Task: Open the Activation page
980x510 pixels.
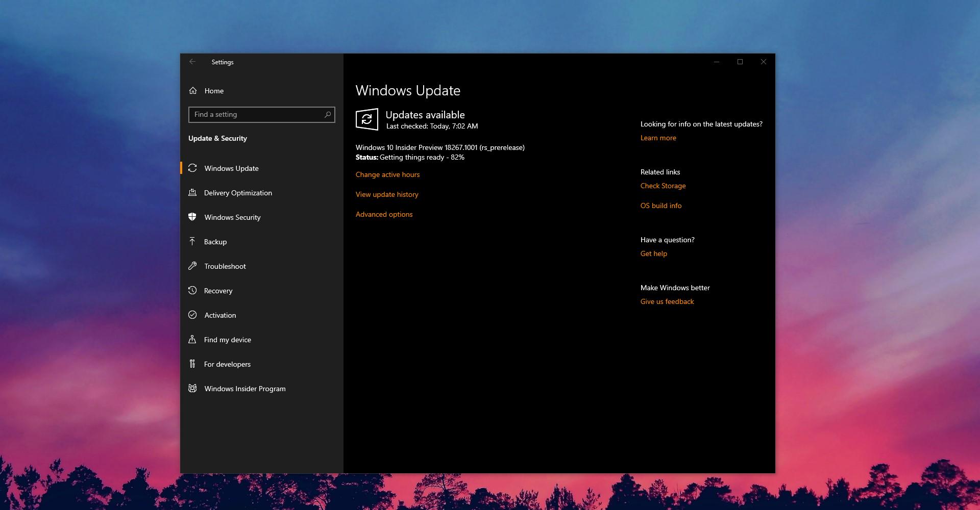Action: 262,315
